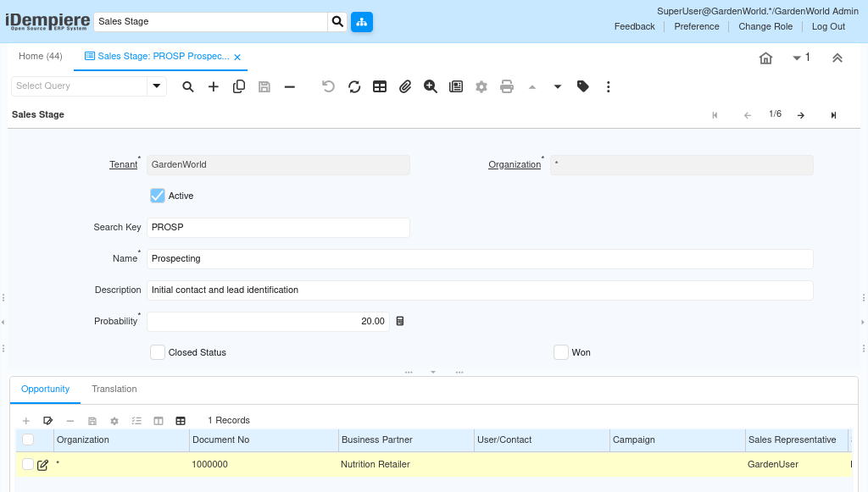Viewport: 868px width, 492px height.
Task: Check the Won checkbox
Action: 561,352
